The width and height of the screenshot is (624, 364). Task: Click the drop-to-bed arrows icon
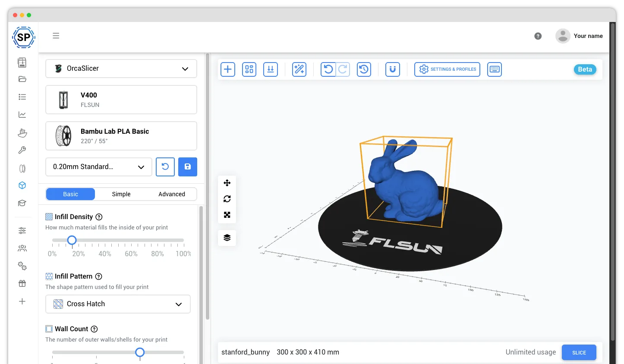(x=271, y=69)
